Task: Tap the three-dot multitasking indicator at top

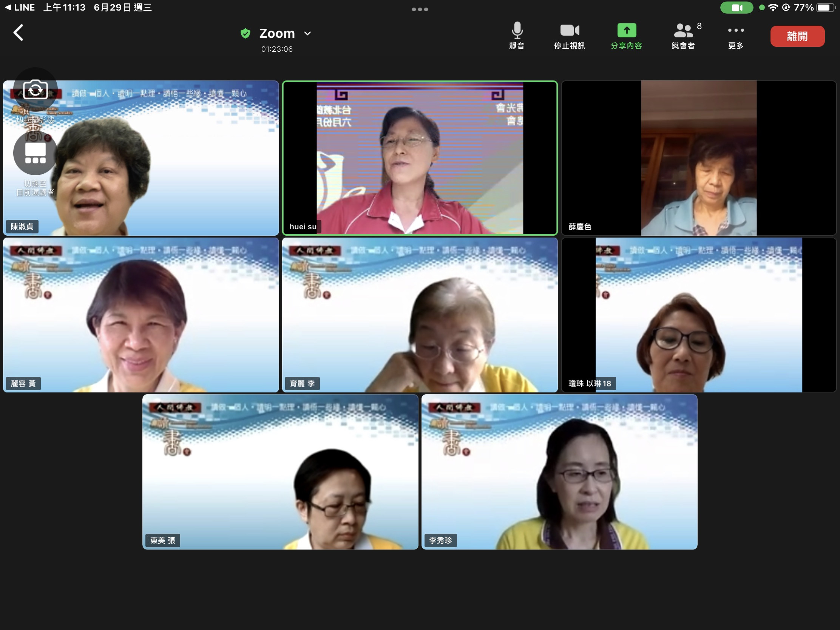Action: click(420, 9)
